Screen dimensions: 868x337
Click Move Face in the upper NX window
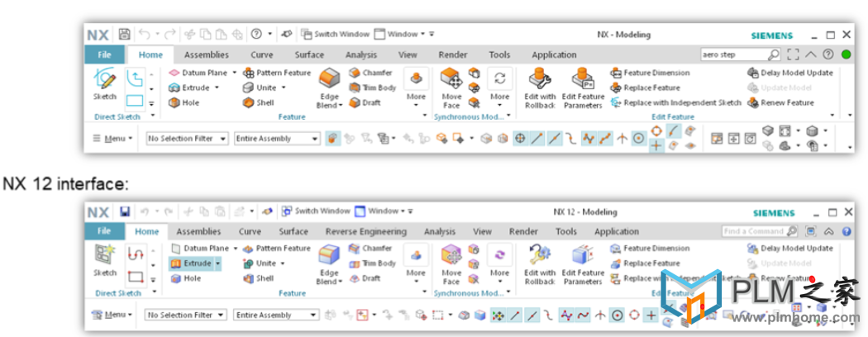click(x=451, y=88)
